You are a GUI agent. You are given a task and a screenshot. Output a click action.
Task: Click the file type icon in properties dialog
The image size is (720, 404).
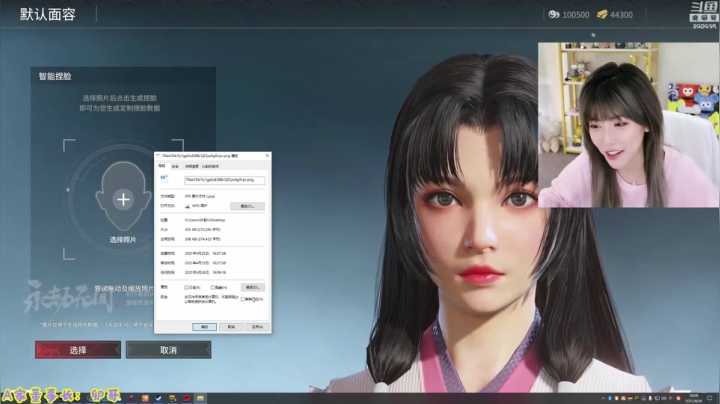[x=164, y=180]
